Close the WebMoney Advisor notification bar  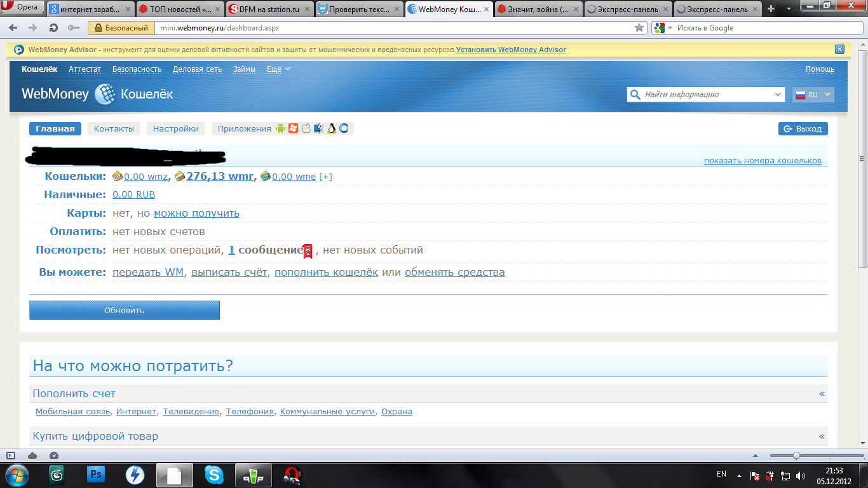click(x=839, y=50)
